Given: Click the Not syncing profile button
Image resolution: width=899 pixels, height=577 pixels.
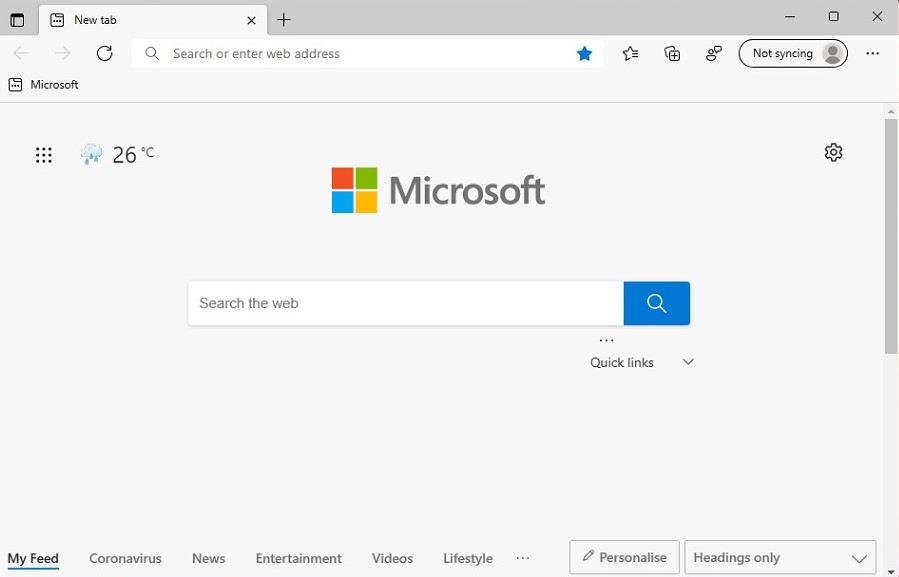Looking at the screenshot, I should (x=793, y=53).
